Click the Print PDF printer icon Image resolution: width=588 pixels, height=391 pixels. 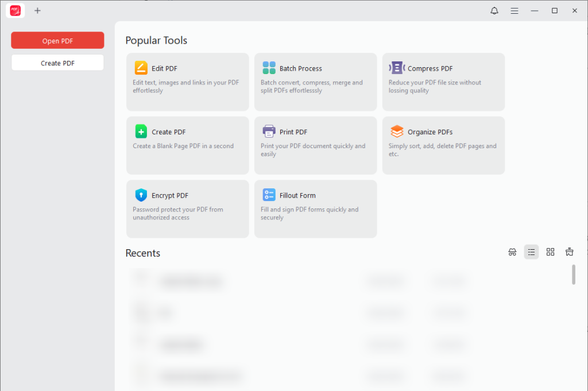[269, 131]
